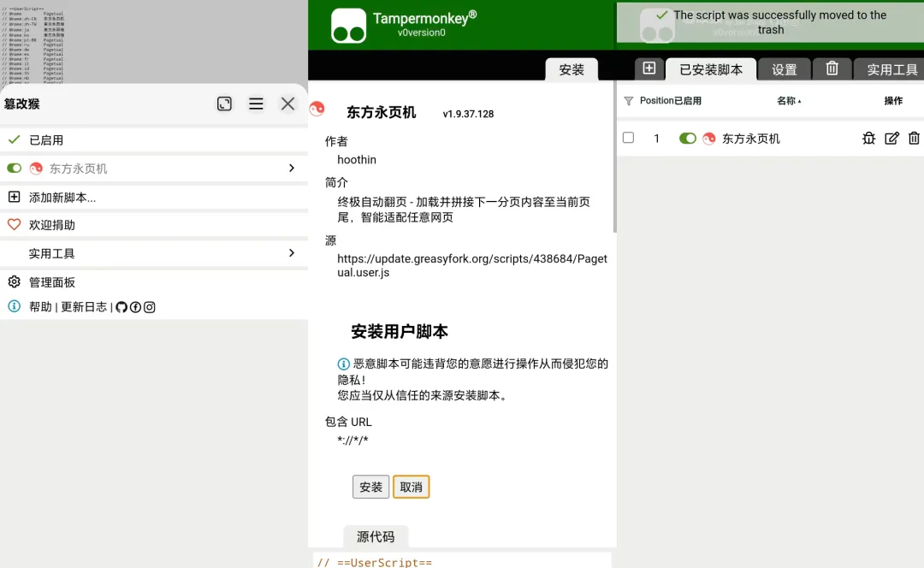Click the greasyfork source URL text

point(472,266)
